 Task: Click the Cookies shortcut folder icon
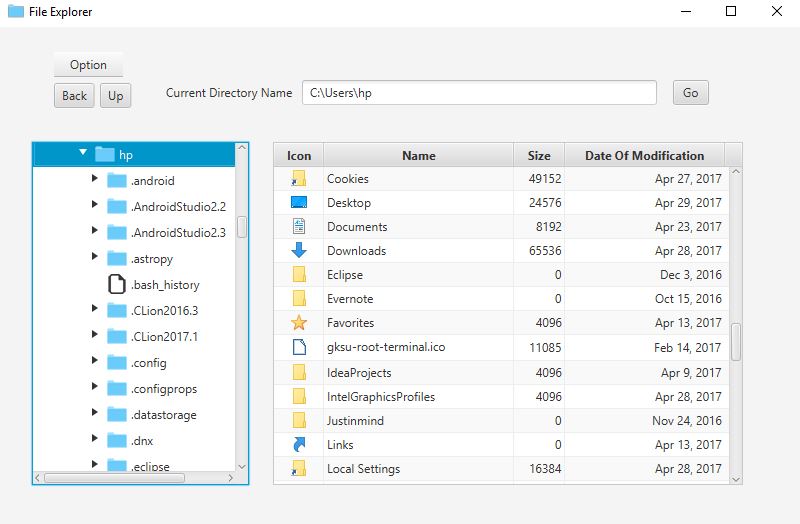coord(298,179)
